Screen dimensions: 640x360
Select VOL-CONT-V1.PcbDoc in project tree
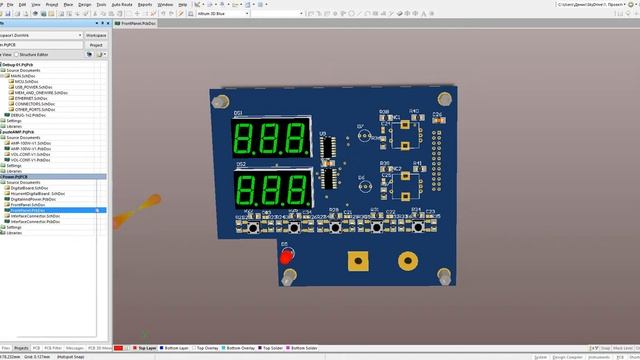31,160
